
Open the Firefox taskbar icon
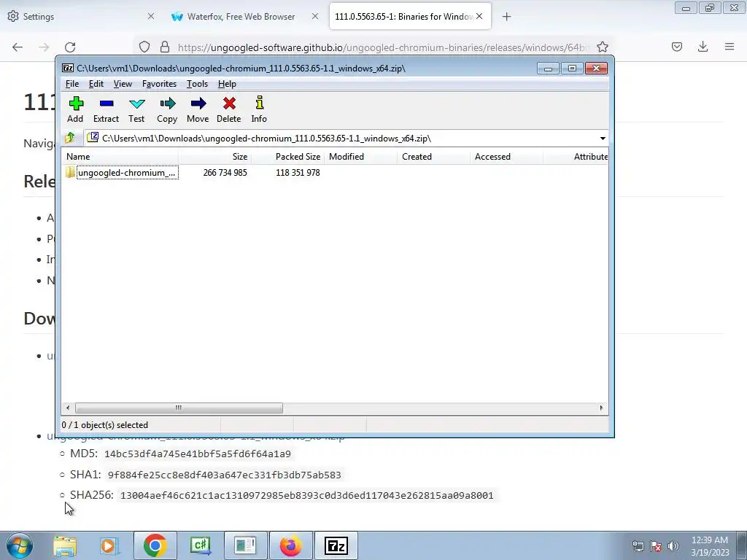291,545
